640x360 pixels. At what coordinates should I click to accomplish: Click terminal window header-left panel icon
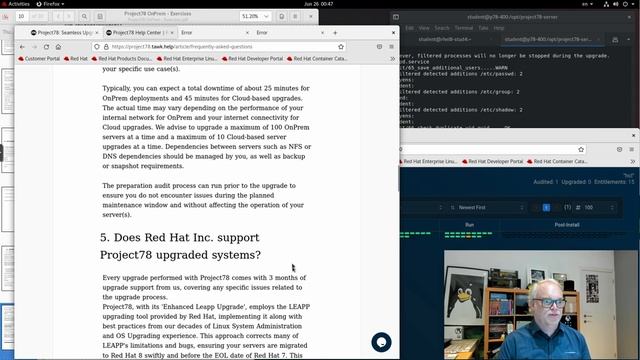[396, 17]
